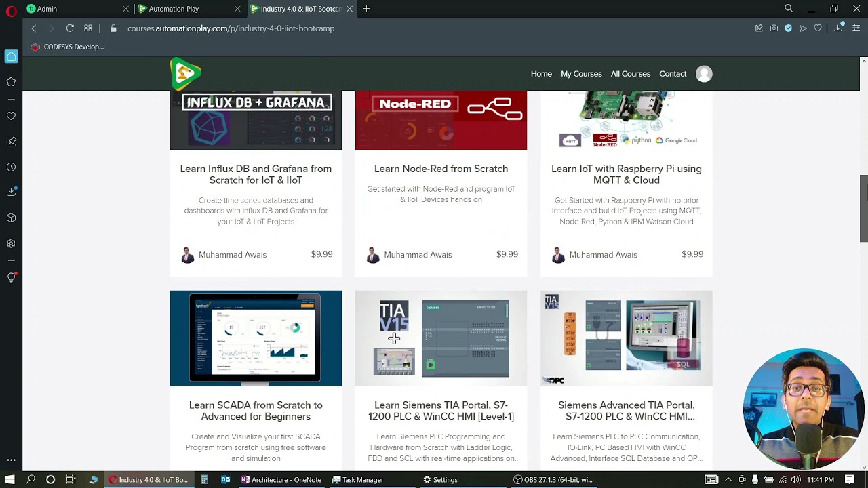
Task: Open the sidebar settings gear
Action: 11,243
